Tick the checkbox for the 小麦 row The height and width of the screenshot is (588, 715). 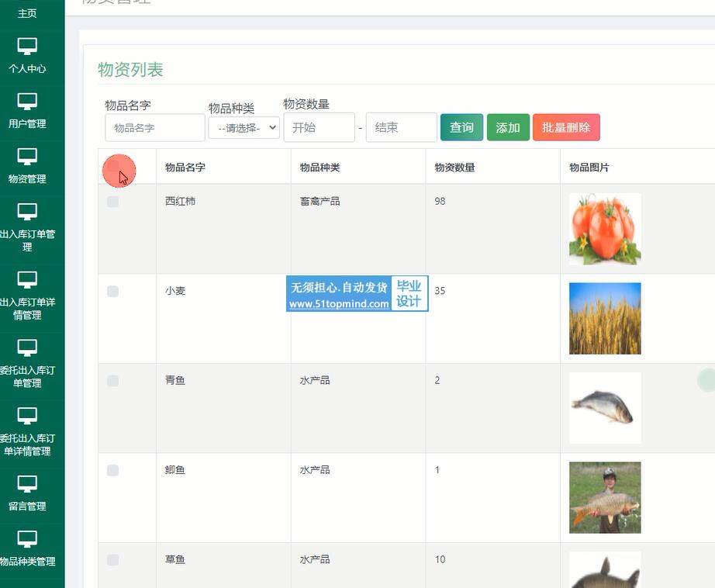point(112,291)
